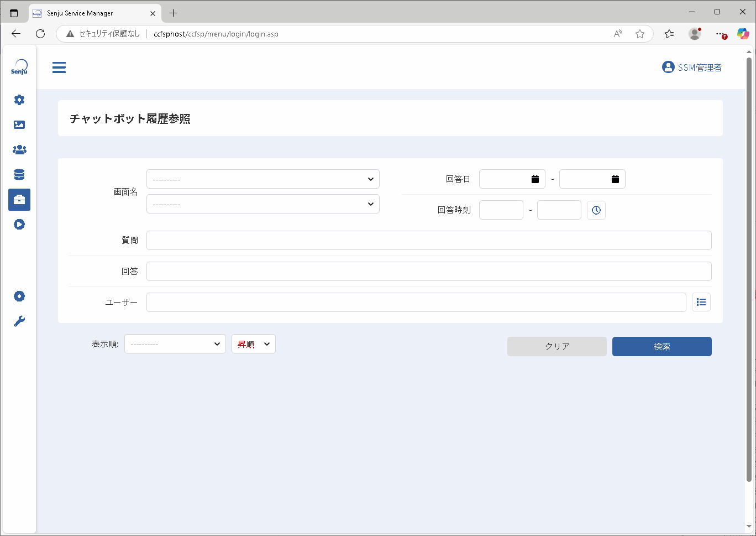Screen dimensions: 756x536
Task: Click the address bar URL
Action: tap(216, 34)
